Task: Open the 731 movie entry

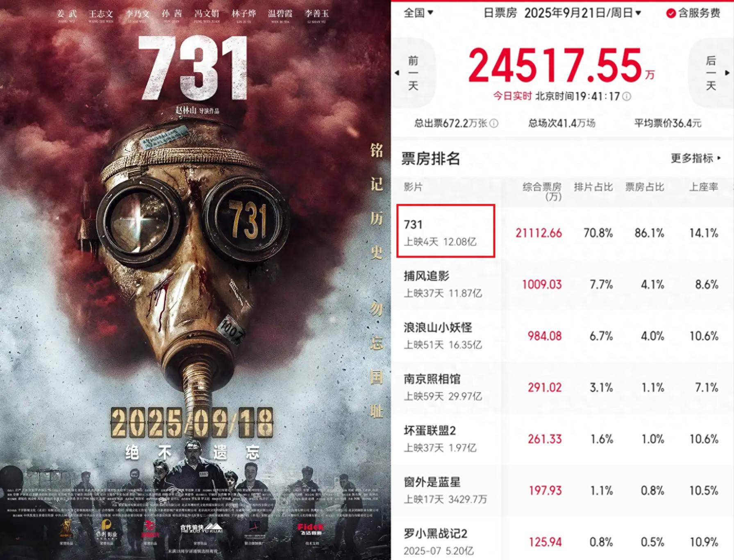Action: (445, 231)
